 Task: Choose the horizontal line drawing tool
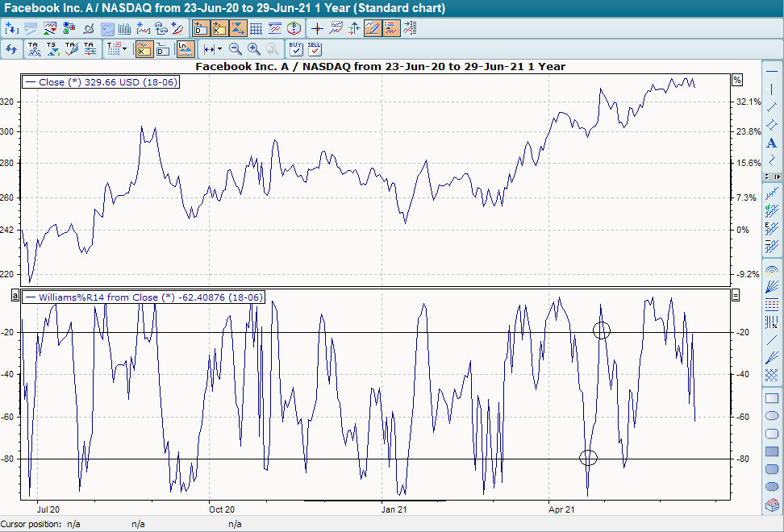(772, 72)
